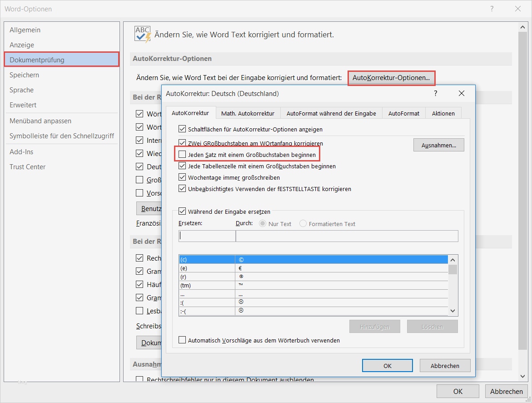Select the Formatierten Text radio button
Screen dimensions: 532x403
tap(303, 224)
